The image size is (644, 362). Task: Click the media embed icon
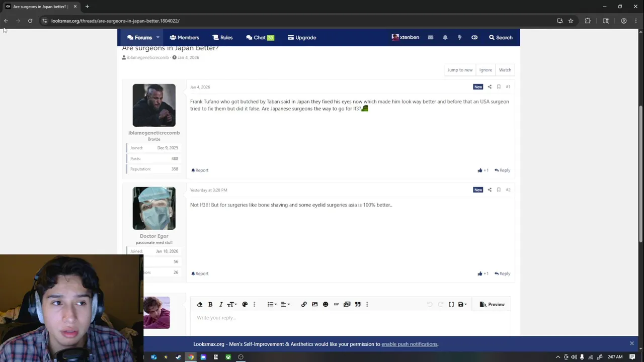click(x=347, y=304)
